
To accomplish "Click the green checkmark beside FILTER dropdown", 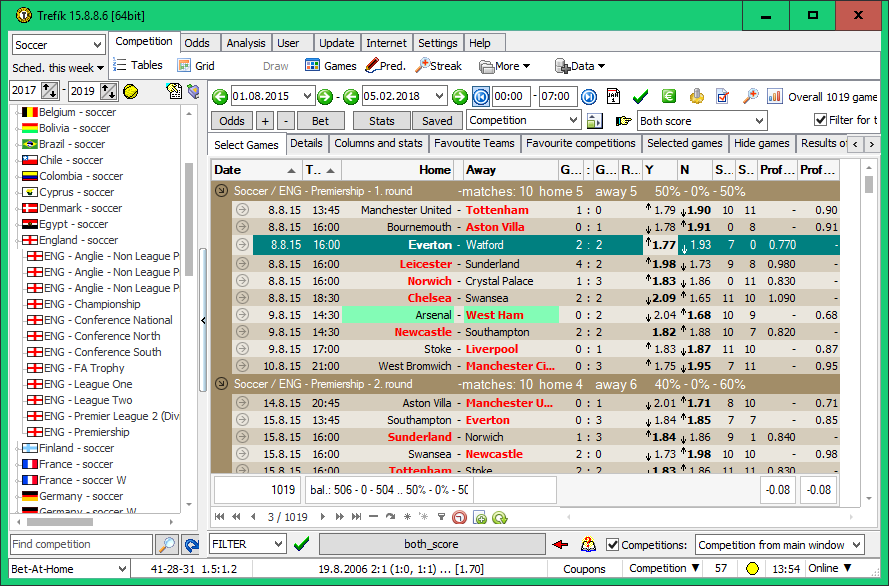I will coord(302,545).
